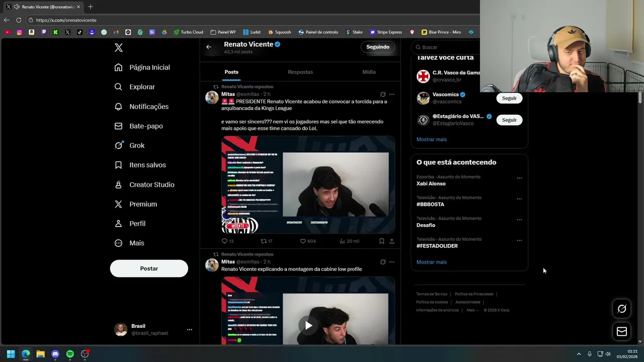Screen dimensions: 644x362
Task: View analytics of post with 20 mil views
Action: click(349, 241)
